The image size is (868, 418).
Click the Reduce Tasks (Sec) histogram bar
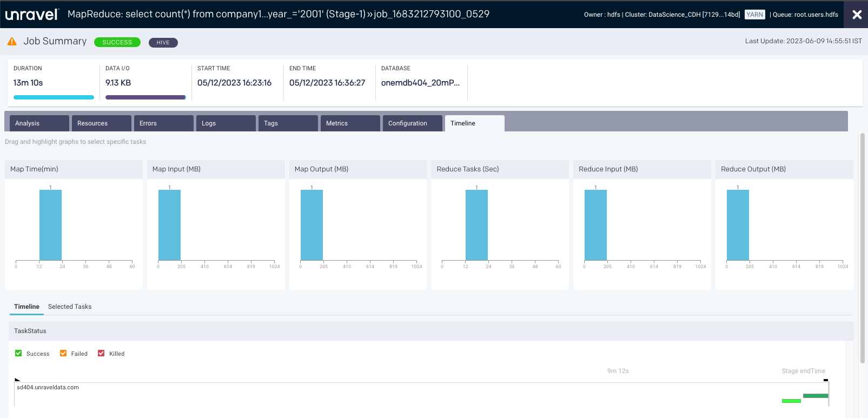tap(476, 225)
